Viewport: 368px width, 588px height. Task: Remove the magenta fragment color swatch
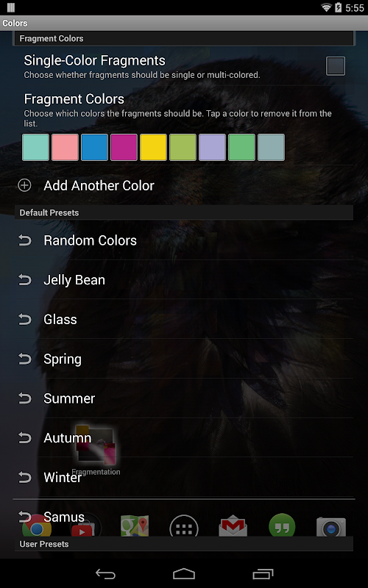click(124, 148)
